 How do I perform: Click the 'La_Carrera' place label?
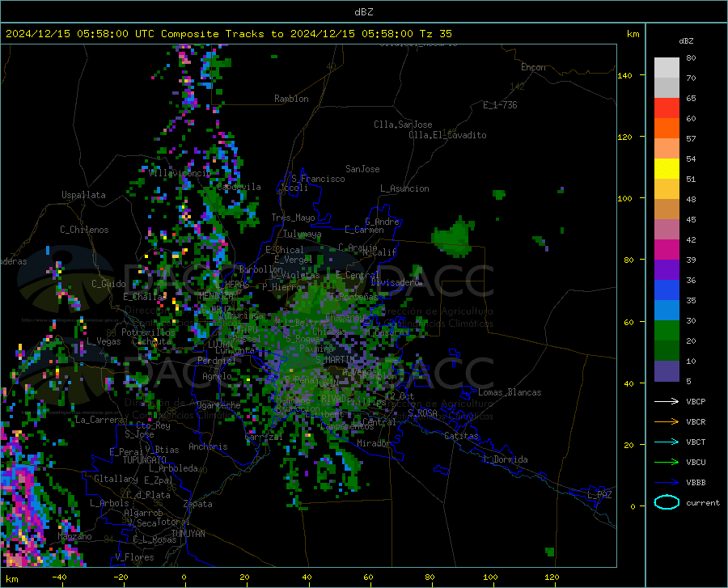click(99, 420)
